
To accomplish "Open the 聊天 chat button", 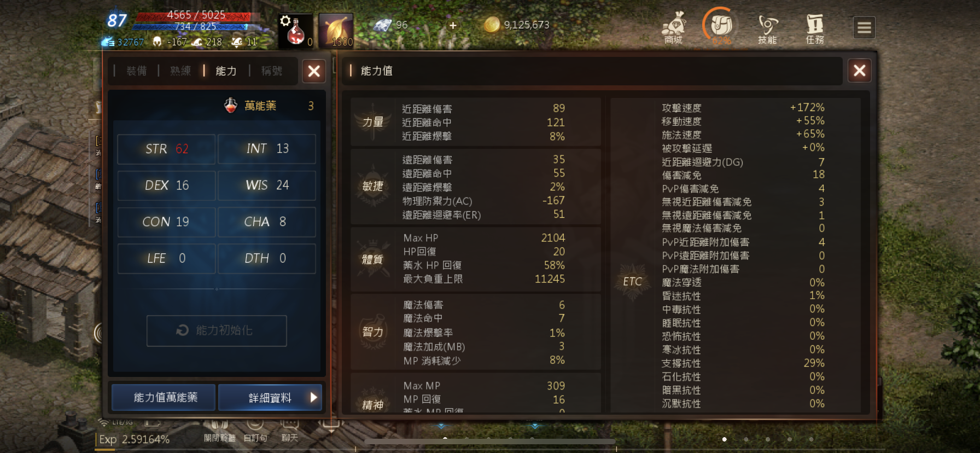I will pos(290,432).
